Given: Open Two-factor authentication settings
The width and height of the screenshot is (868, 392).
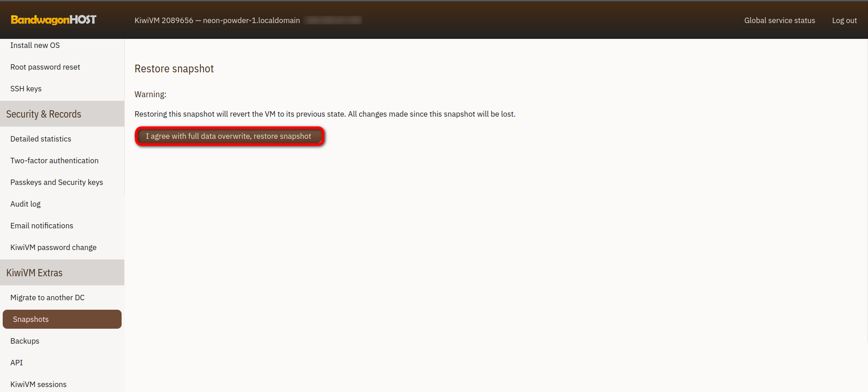Looking at the screenshot, I should [x=54, y=161].
